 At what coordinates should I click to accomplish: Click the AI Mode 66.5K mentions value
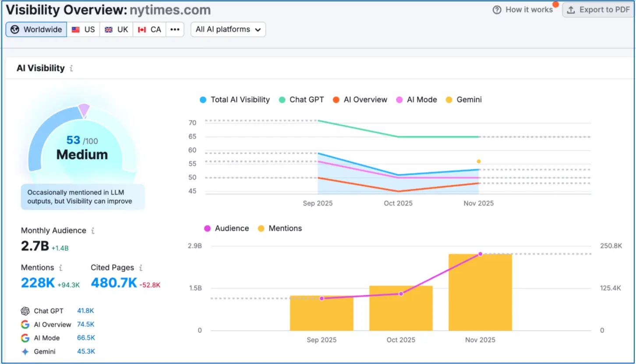click(86, 338)
